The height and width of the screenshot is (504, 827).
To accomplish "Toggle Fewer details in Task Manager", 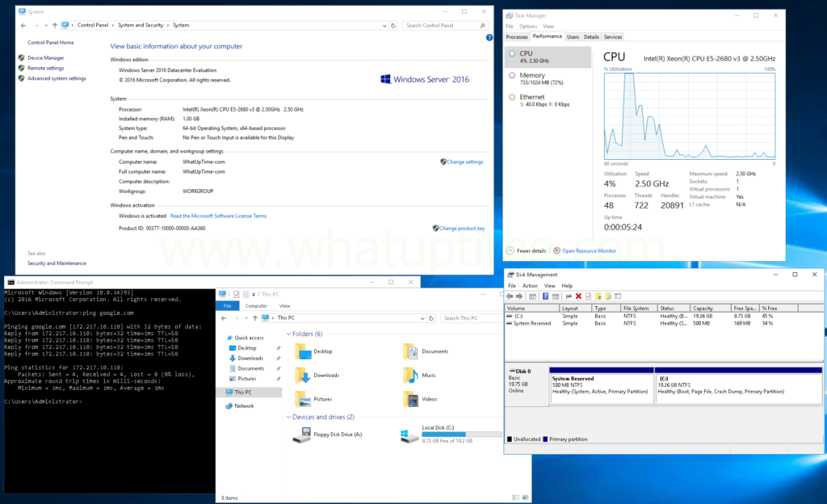I will click(x=527, y=250).
